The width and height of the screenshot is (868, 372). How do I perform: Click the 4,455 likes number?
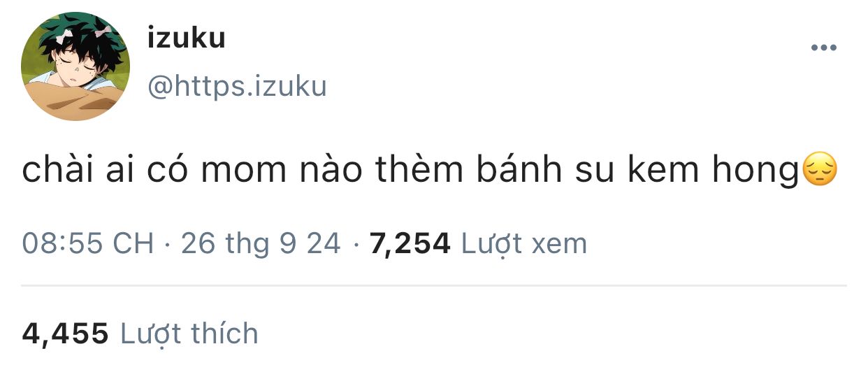[65, 334]
